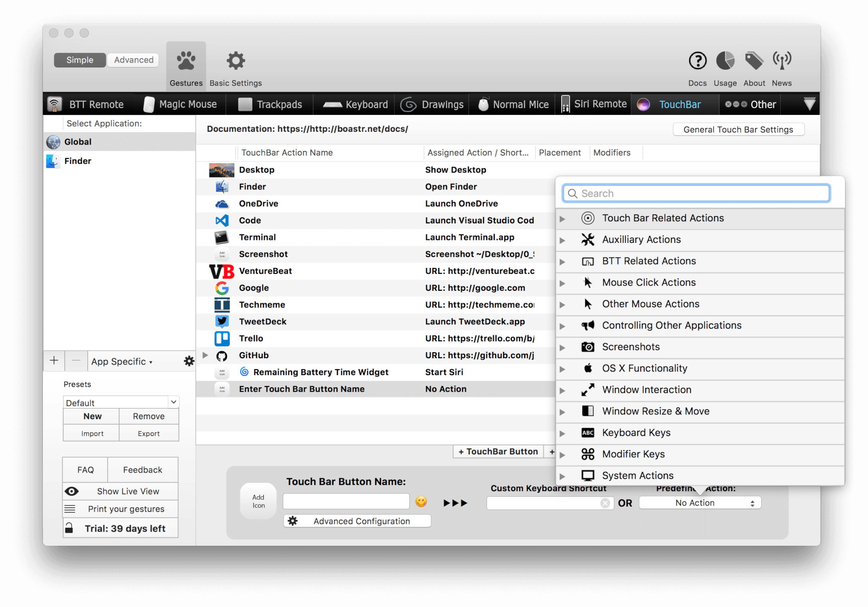Open the Usage pie chart icon
The height and width of the screenshot is (607, 868).
(725, 61)
